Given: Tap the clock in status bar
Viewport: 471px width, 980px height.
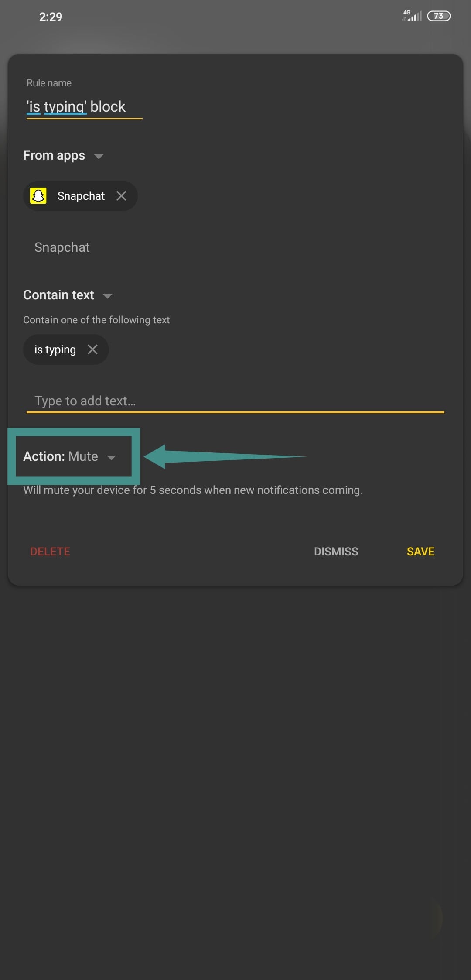Looking at the screenshot, I should (x=51, y=17).
